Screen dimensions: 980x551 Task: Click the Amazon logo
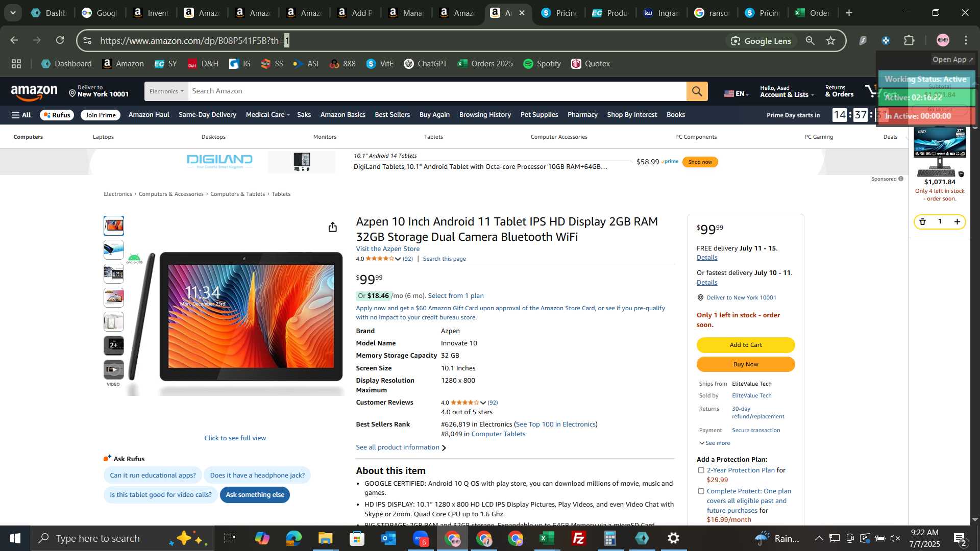tap(34, 92)
